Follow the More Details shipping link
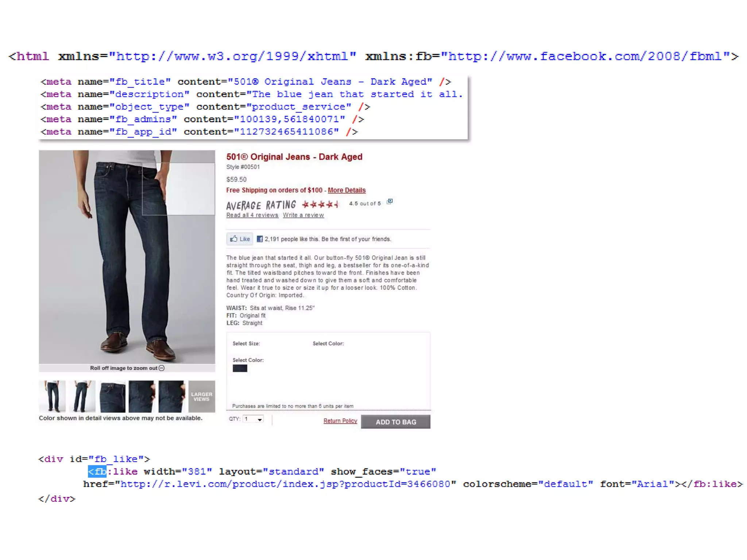 pos(347,190)
